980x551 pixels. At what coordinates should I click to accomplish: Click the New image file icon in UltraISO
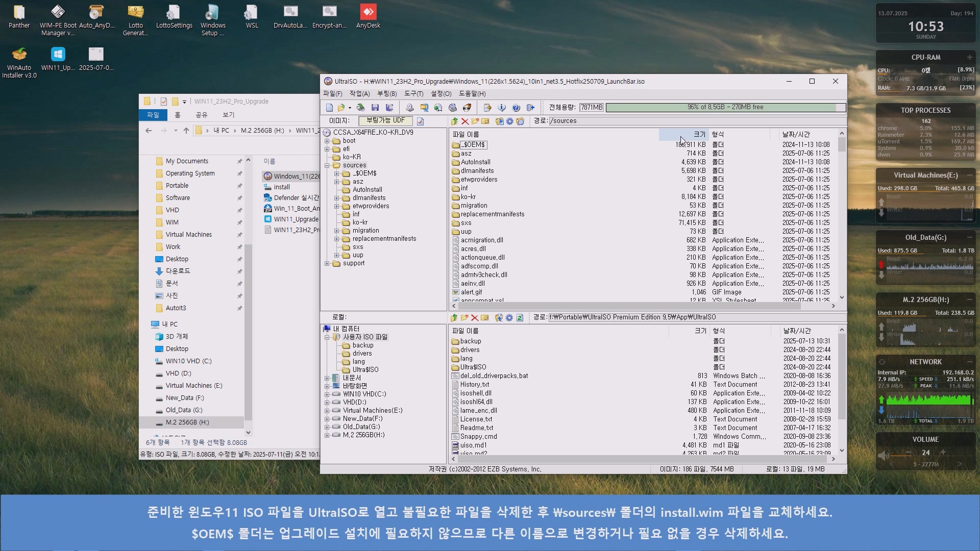pos(329,108)
